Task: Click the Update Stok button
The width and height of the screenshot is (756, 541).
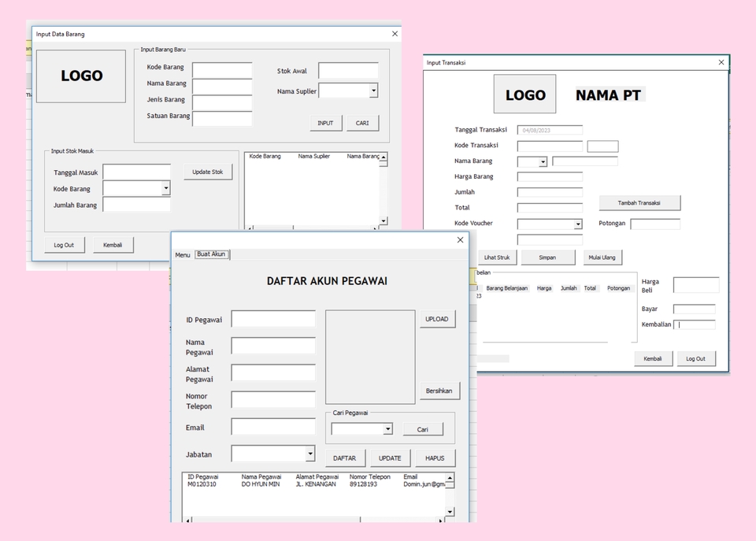Action: click(x=208, y=172)
